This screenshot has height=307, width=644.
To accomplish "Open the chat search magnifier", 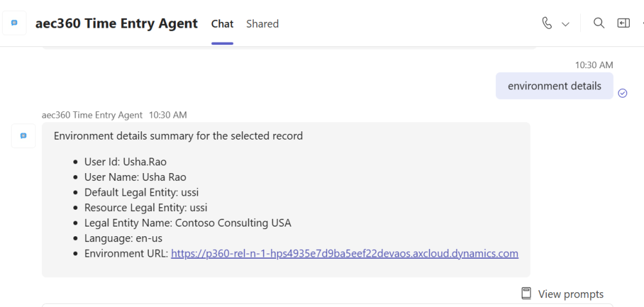I will coord(599,23).
